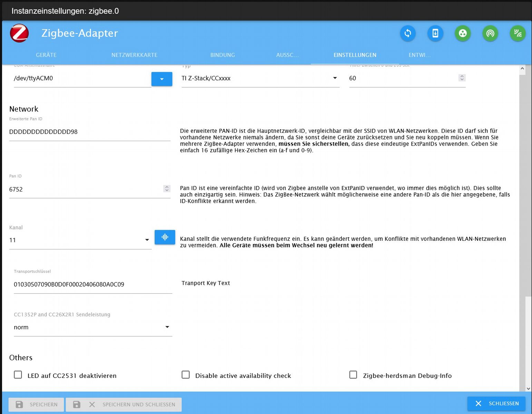Click the Tranport Key Text label
Viewport: 532px width, 414px height.
(206, 283)
